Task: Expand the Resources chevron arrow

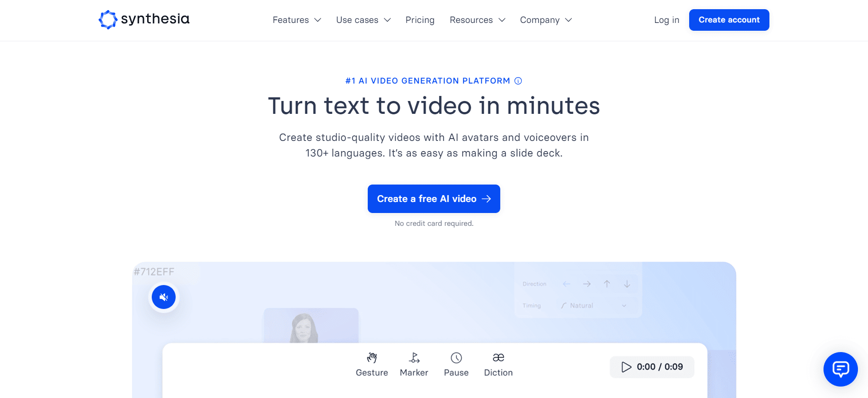Action: [502, 20]
